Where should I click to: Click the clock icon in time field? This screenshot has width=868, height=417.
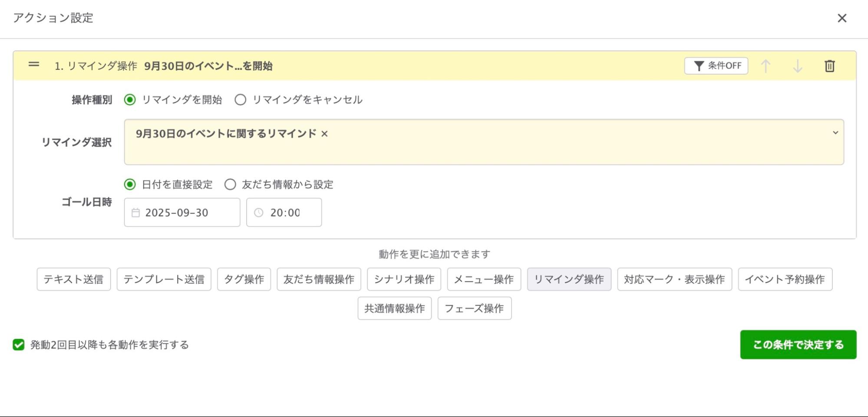pos(259,213)
